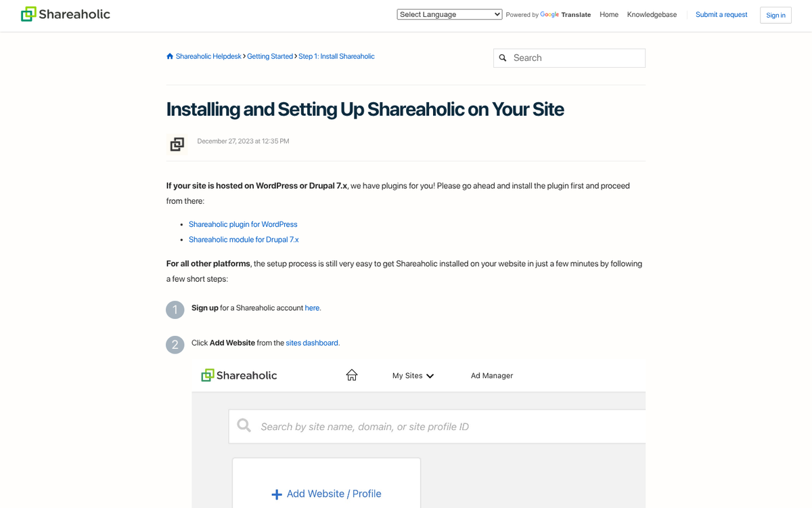812x508 pixels.
Task: Click the magnifier icon in the article search box
Action: [x=503, y=58]
